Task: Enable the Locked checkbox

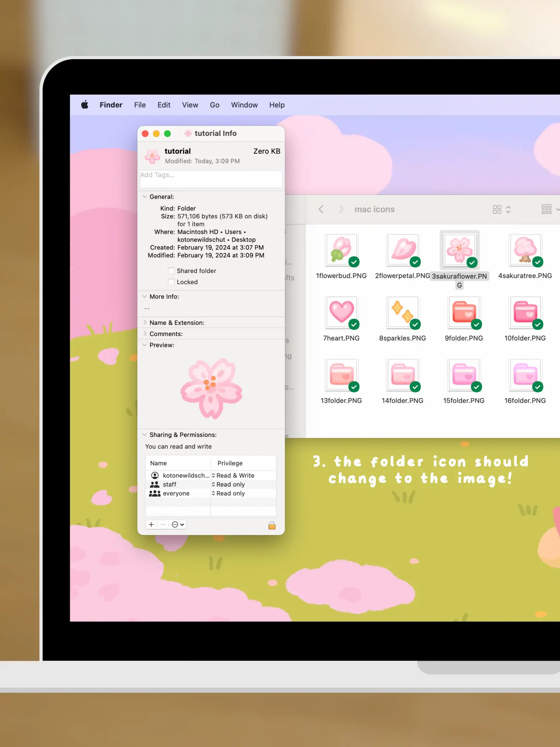Action: (172, 282)
